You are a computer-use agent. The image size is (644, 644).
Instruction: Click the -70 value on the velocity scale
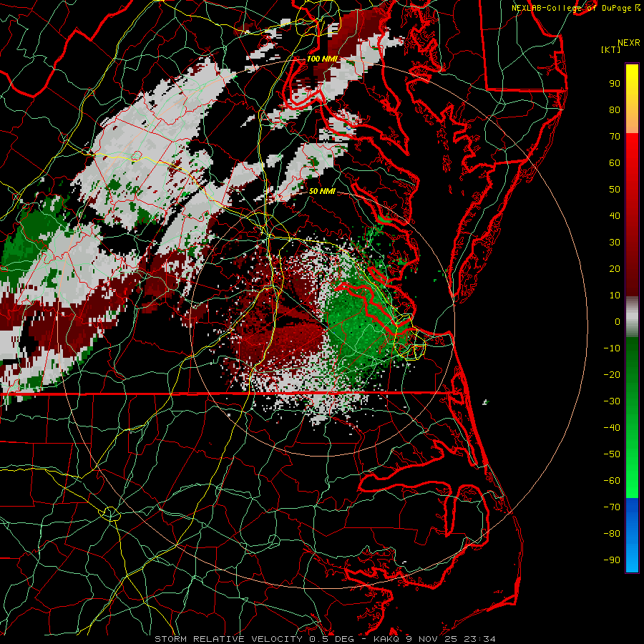coord(612,507)
